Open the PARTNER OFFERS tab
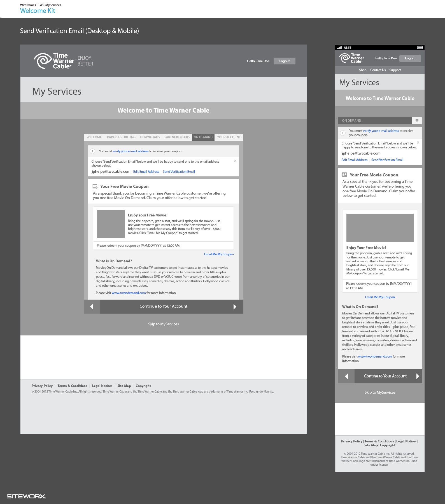445x504 pixels. tap(177, 137)
